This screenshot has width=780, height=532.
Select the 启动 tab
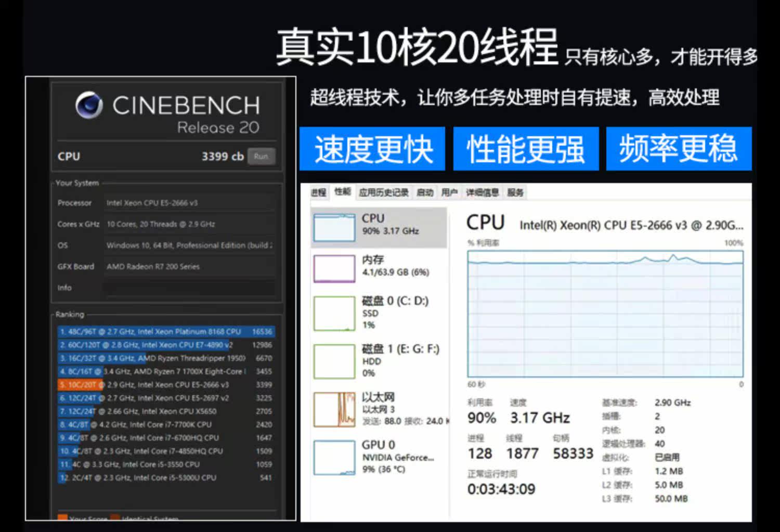[x=425, y=192]
